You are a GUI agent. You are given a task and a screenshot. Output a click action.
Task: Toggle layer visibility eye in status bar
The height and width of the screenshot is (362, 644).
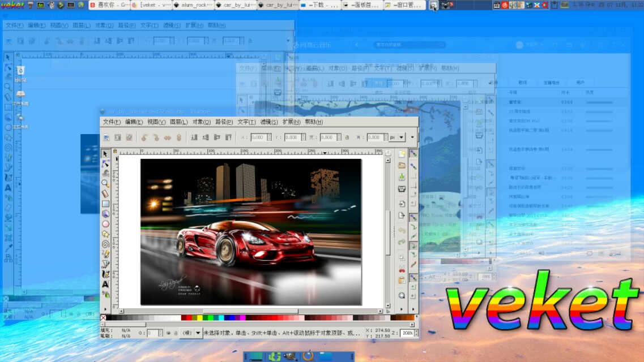[x=168, y=333]
